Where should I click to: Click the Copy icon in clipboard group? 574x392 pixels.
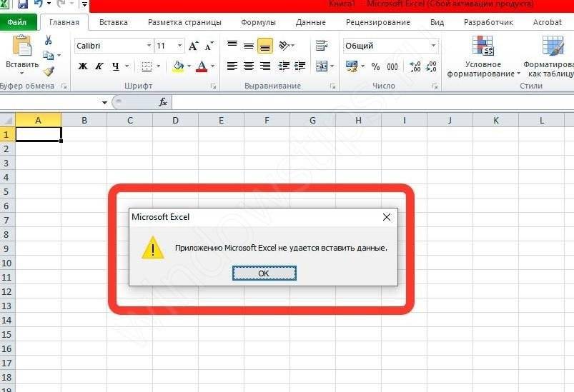pyautogui.click(x=48, y=55)
